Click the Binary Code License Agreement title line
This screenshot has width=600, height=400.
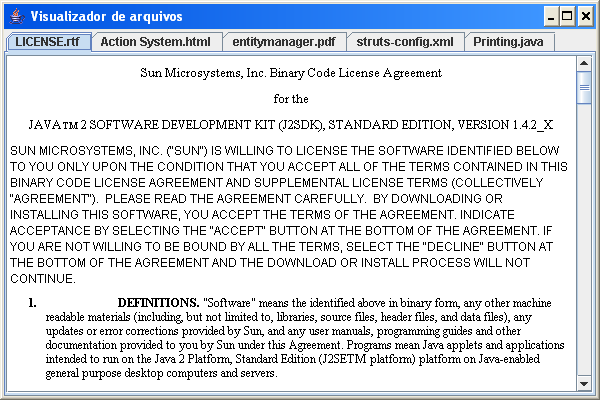[291, 73]
